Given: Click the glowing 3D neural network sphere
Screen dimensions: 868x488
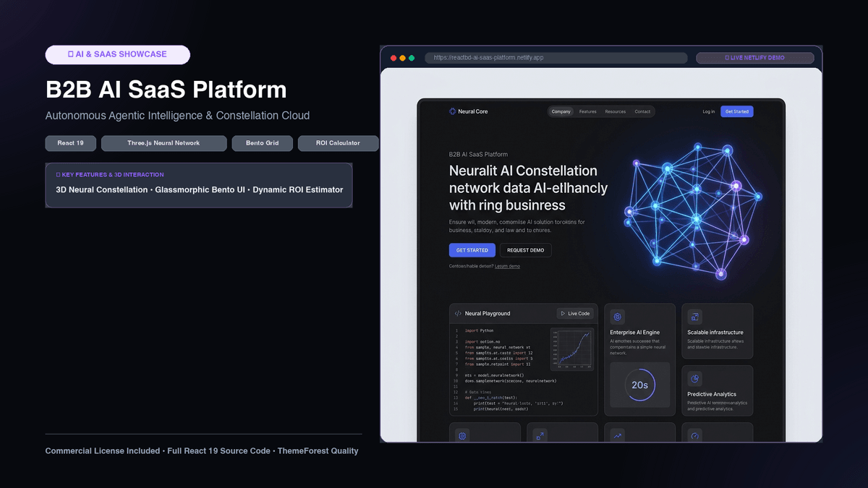Looking at the screenshot, I should [x=692, y=210].
